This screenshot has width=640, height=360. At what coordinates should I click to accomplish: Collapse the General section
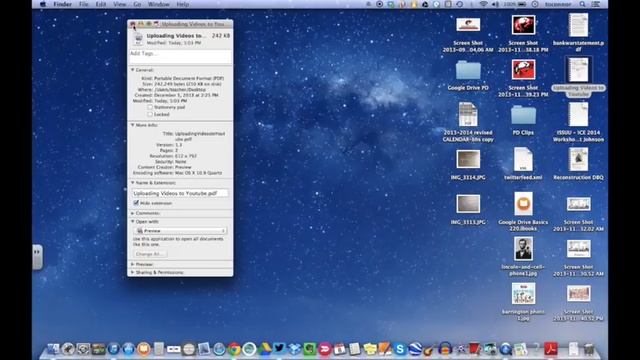click(132, 70)
